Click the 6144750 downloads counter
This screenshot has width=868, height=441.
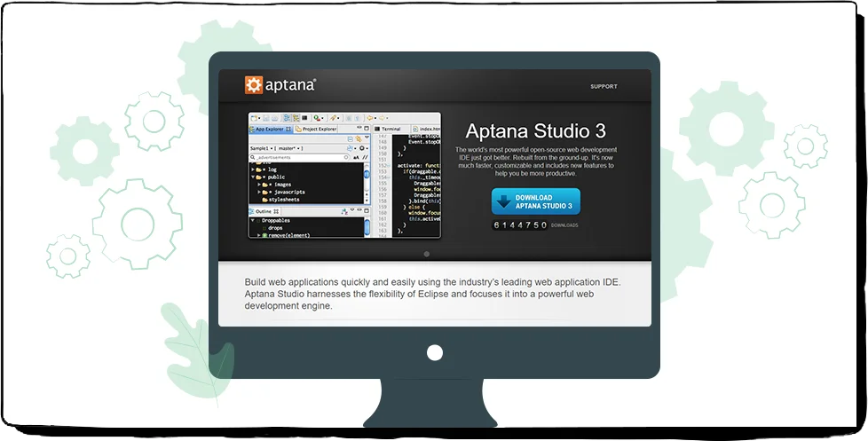coord(519,225)
